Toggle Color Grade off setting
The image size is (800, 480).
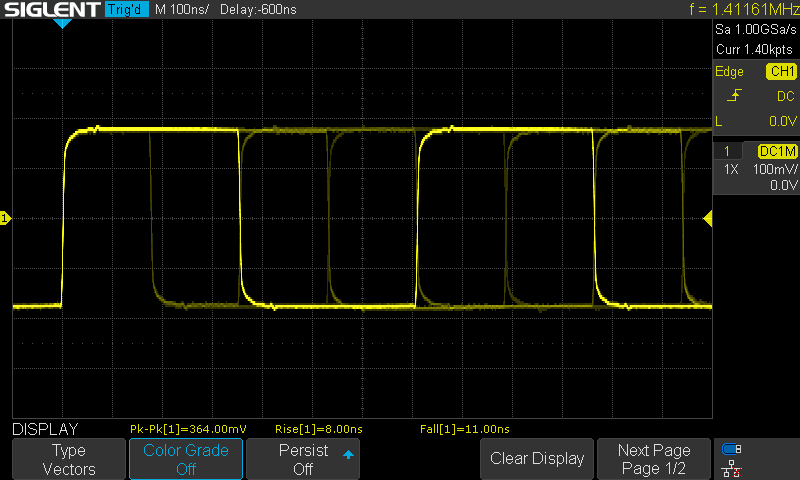[185, 459]
